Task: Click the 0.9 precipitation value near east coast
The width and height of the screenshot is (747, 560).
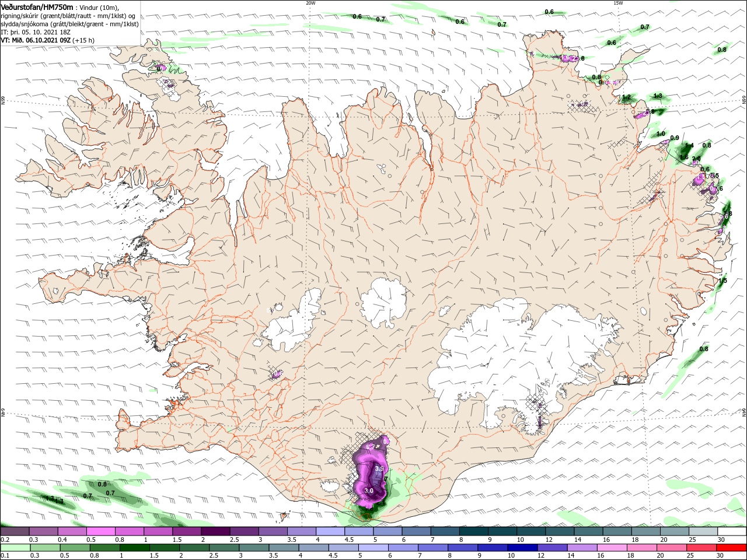Action: 675,138
